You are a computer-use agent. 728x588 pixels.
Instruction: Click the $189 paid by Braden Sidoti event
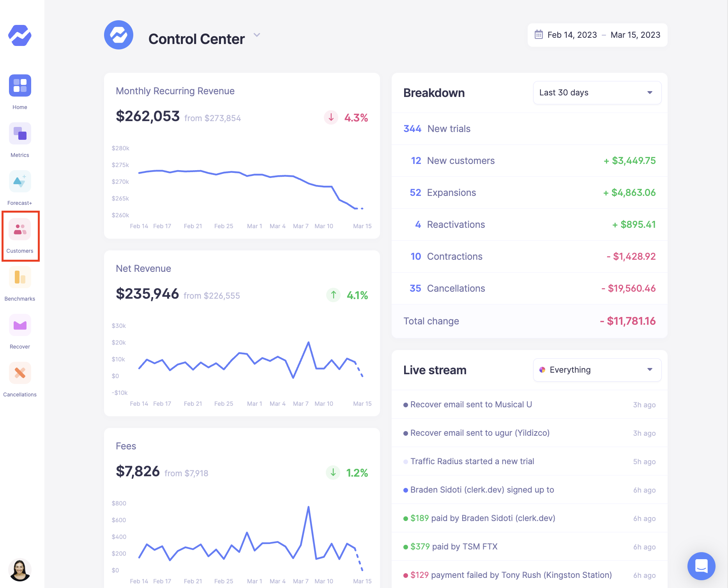(482, 518)
